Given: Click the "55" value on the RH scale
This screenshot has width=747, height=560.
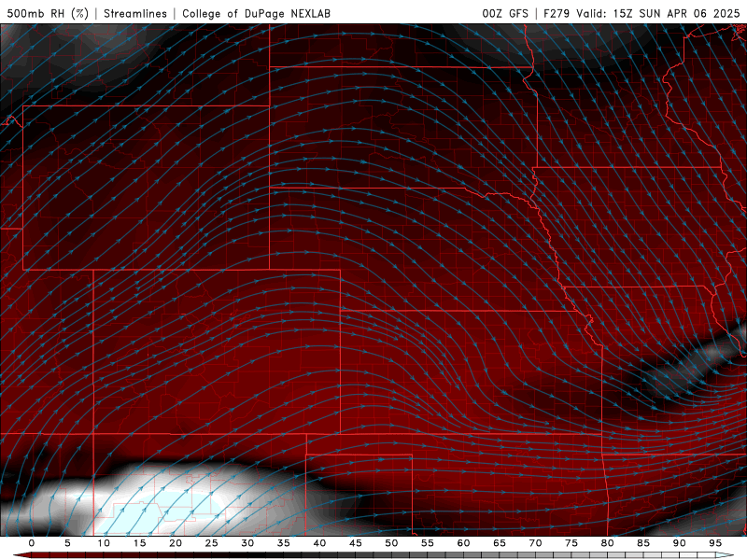Looking at the screenshot, I should click(427, 543).
